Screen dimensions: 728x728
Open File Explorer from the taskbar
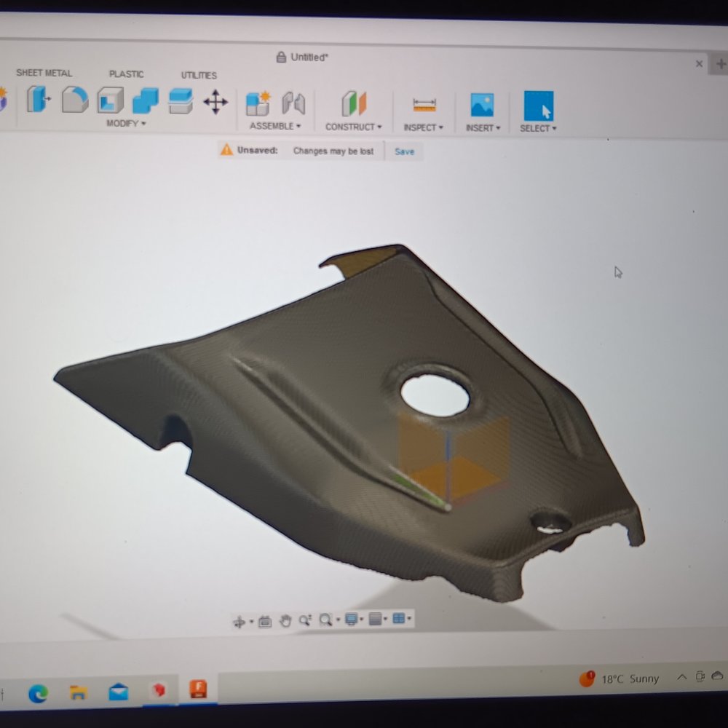(x=79, y=693)
